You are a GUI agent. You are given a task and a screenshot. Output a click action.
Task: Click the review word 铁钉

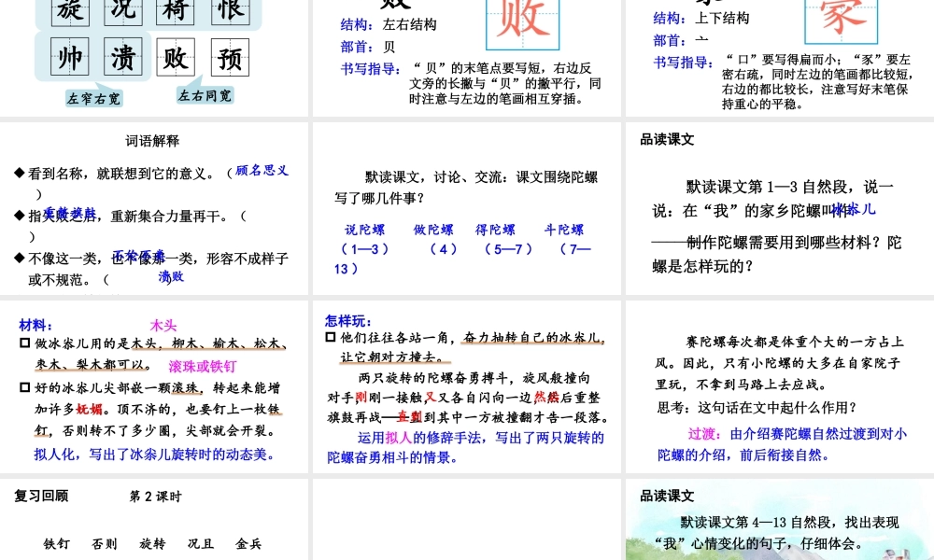click(x=57, y=543)
